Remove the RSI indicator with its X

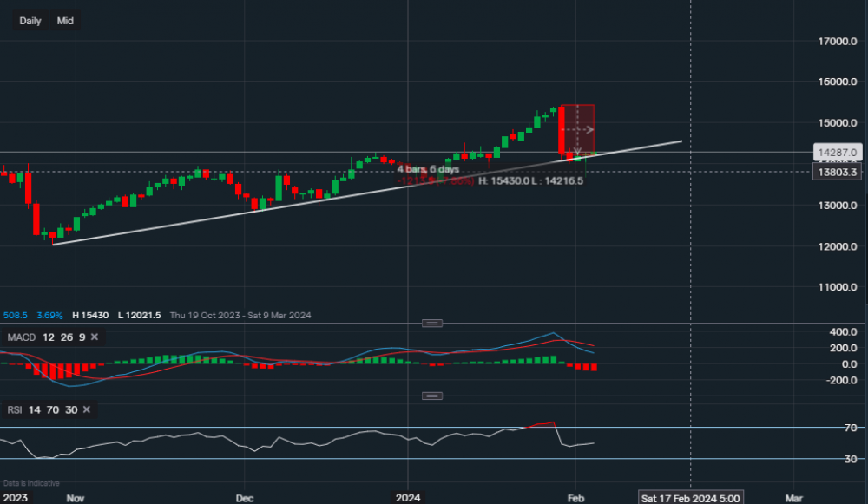coord(86,409)
